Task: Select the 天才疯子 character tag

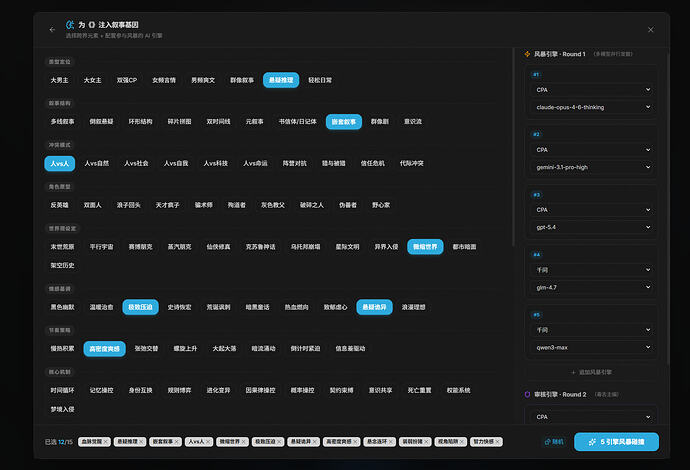Action: 167,205
